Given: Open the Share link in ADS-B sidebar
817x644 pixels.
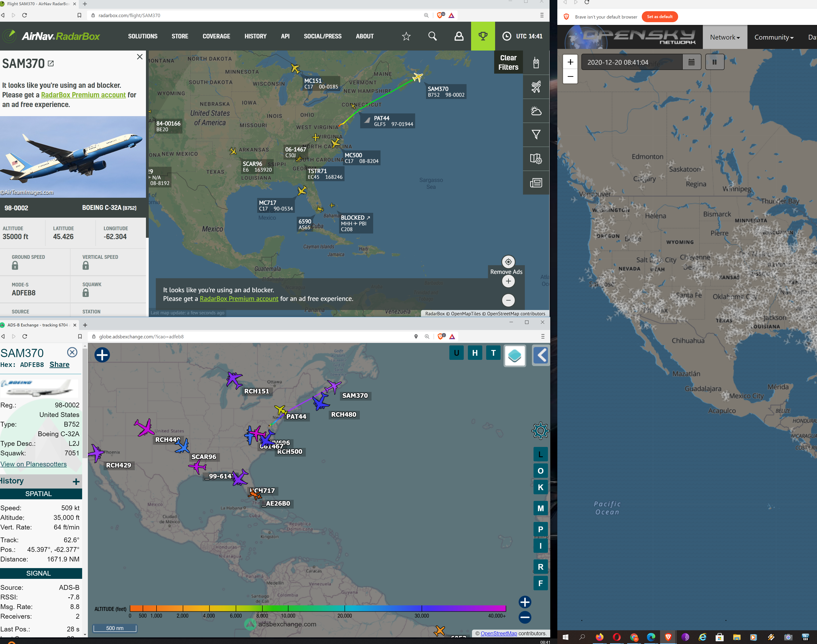Looking at the screenshot, I should 59,365.
